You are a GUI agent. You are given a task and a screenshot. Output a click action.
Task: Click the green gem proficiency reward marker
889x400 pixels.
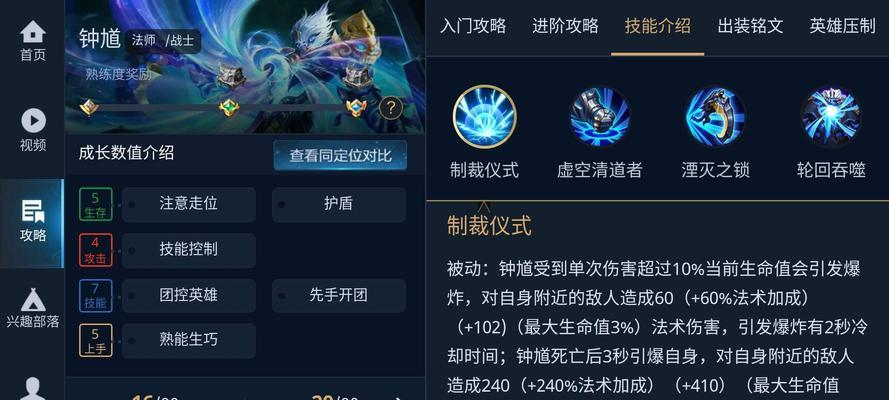228,107
